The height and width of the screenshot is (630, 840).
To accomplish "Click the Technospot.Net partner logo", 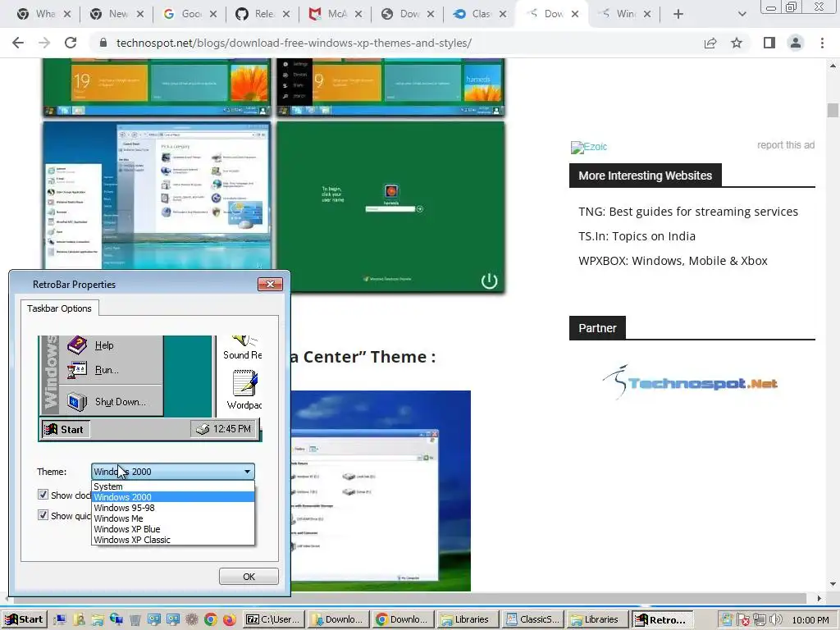I will 691,382.
